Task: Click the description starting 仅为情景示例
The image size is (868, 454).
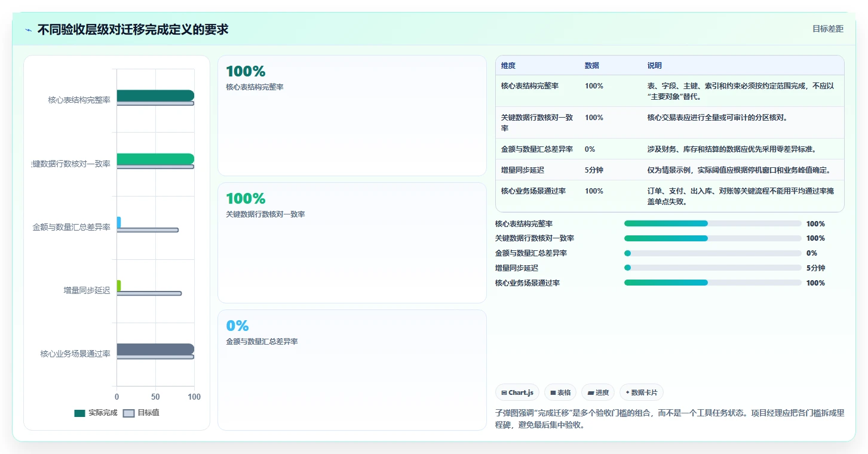Action: point(739,170)
